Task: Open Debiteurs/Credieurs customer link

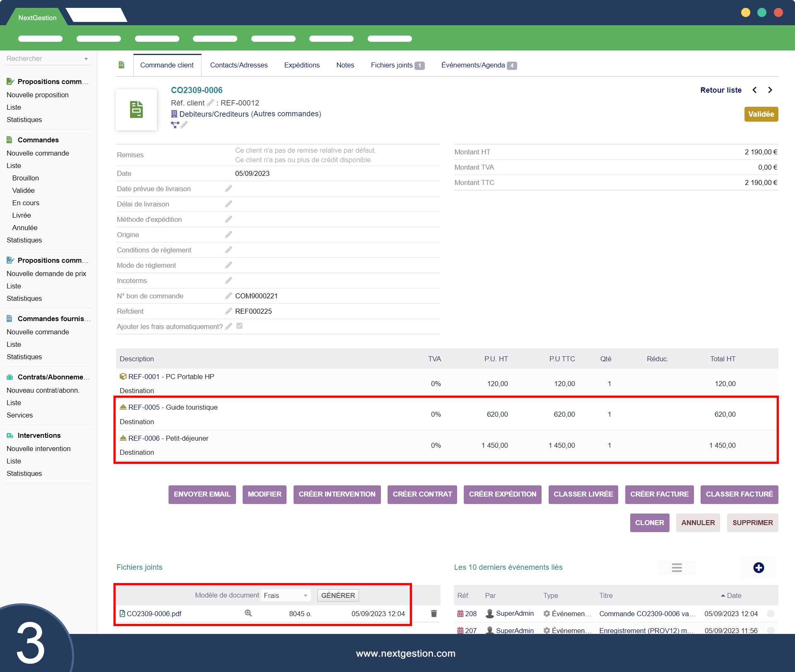Action: [x=214, y=114]
